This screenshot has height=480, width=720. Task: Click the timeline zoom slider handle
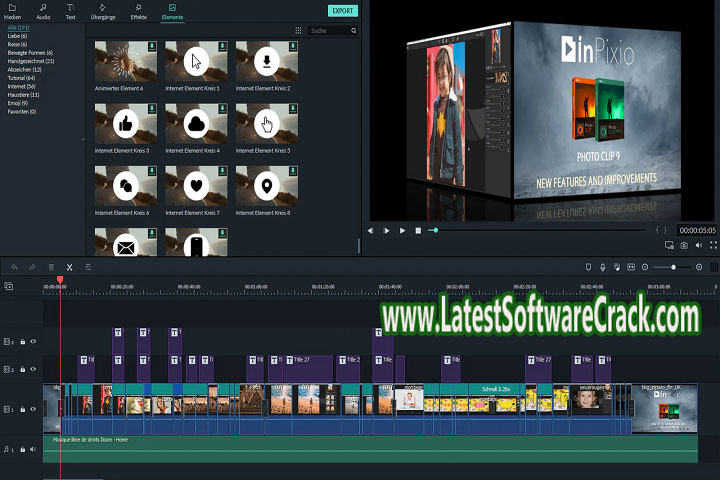pyautogui.click(x=673, y=267)
